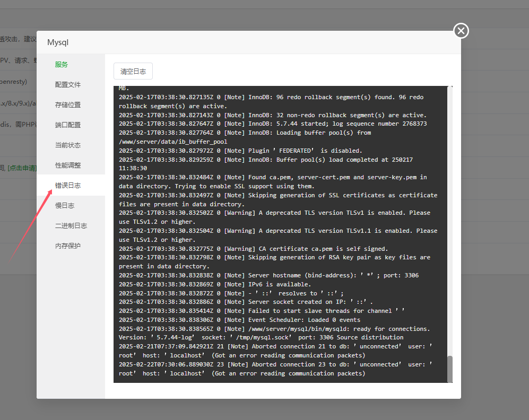
Task: Select the 端口配置 tab
Action: (x=68, y=125)
